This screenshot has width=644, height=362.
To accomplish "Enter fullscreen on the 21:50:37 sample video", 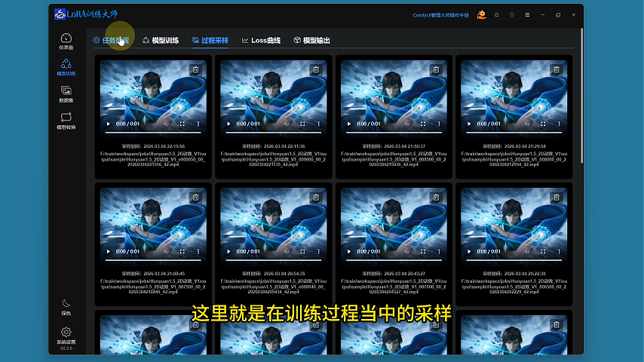I will pos(422,124).
